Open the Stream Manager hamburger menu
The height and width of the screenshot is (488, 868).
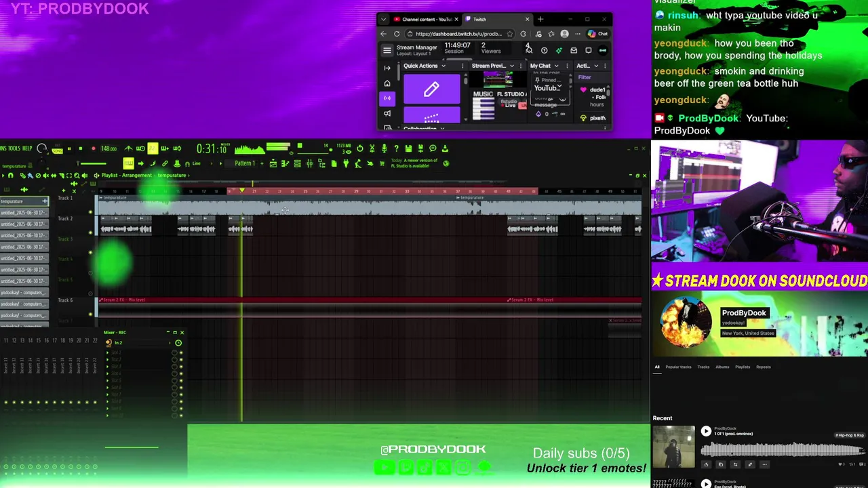coord(387,50)
